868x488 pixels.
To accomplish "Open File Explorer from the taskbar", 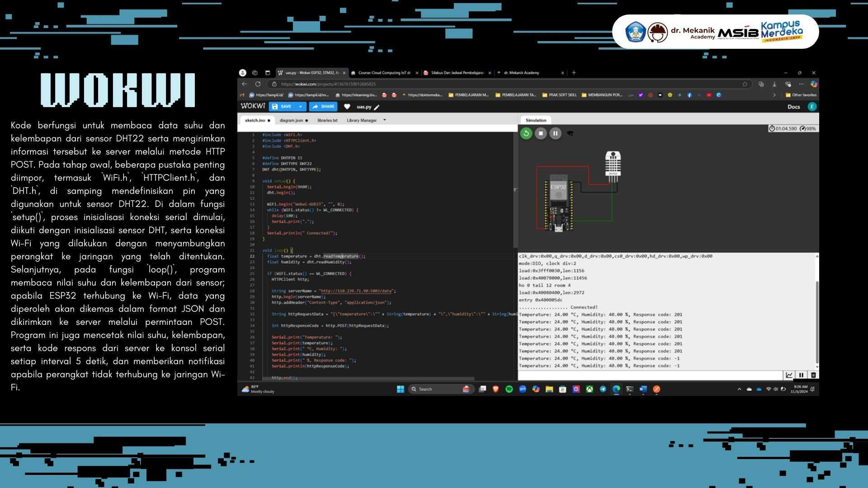I will pos(549,389).
